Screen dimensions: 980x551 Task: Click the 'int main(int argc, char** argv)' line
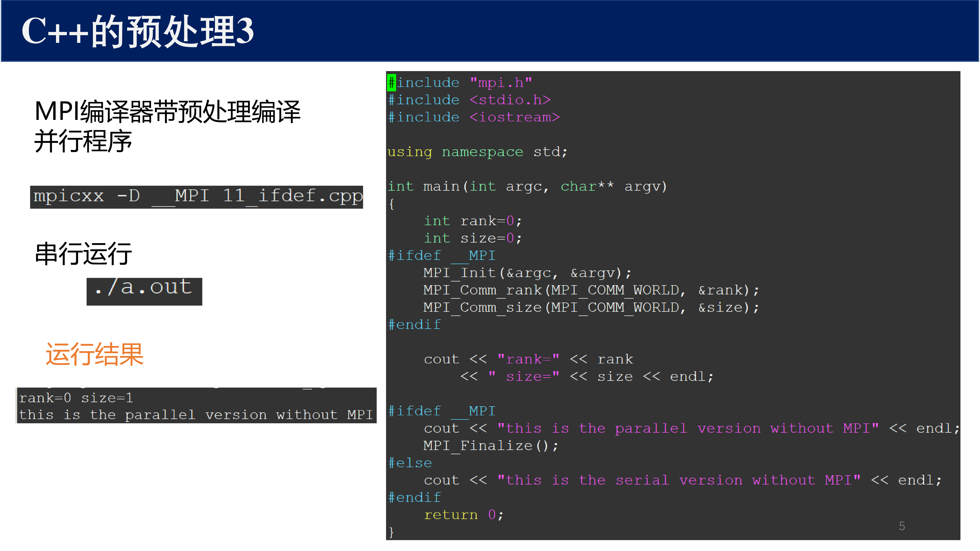pos(527,186)
